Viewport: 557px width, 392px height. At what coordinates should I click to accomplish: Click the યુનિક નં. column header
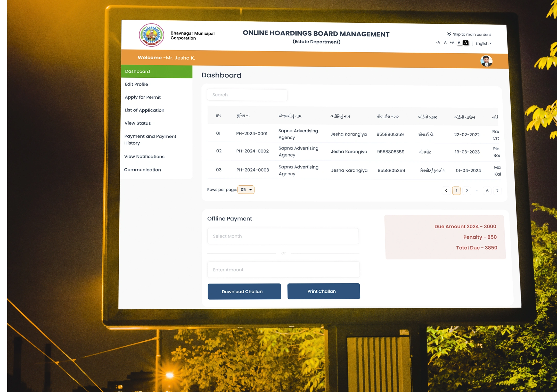(243, 116)
